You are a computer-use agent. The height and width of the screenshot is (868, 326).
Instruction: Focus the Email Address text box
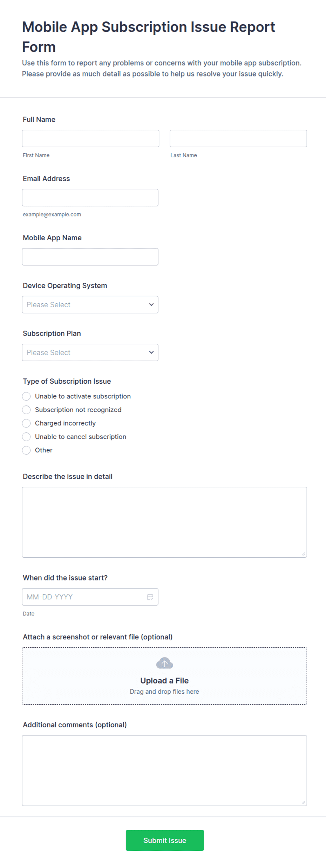click(90, 197)
